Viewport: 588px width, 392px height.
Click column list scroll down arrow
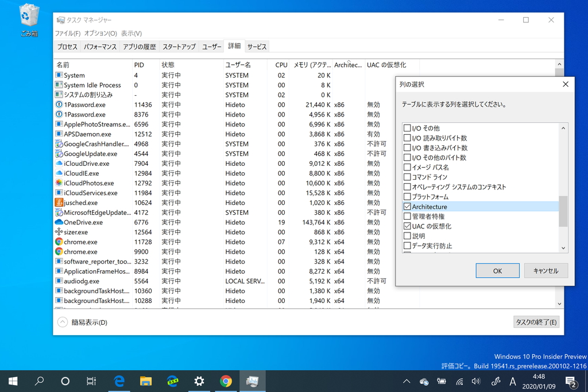coord(563,248)
